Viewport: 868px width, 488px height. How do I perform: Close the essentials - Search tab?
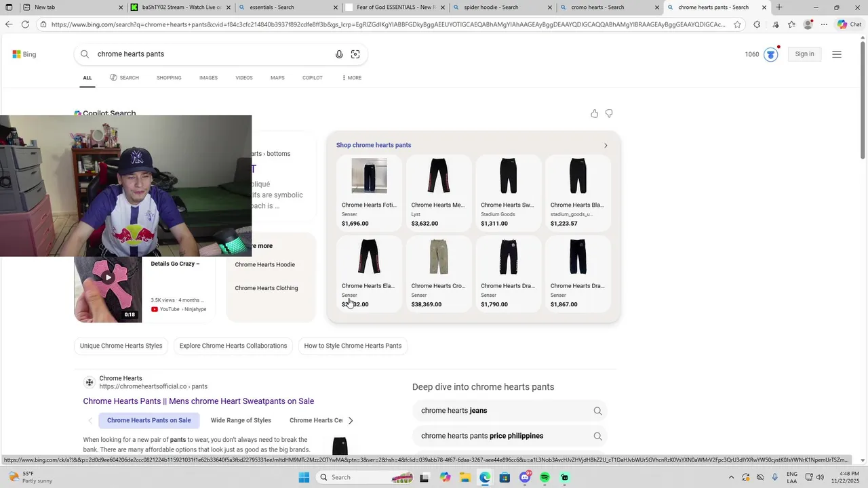coord(336,7)
